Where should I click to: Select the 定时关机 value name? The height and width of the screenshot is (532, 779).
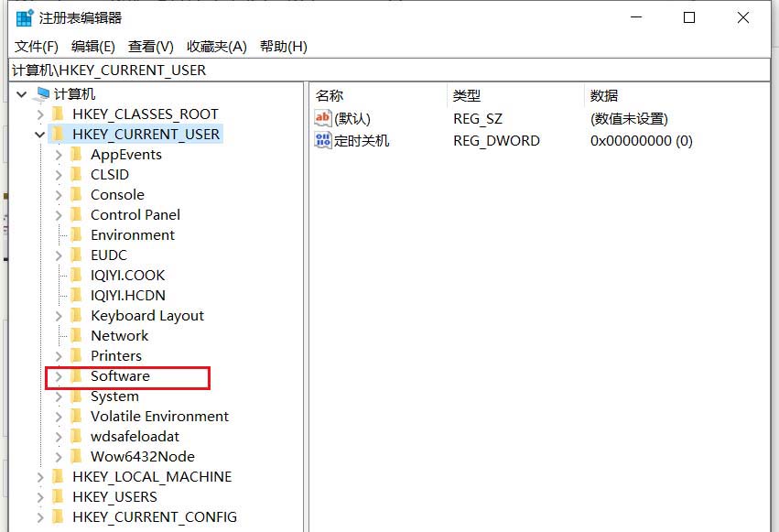362,141
